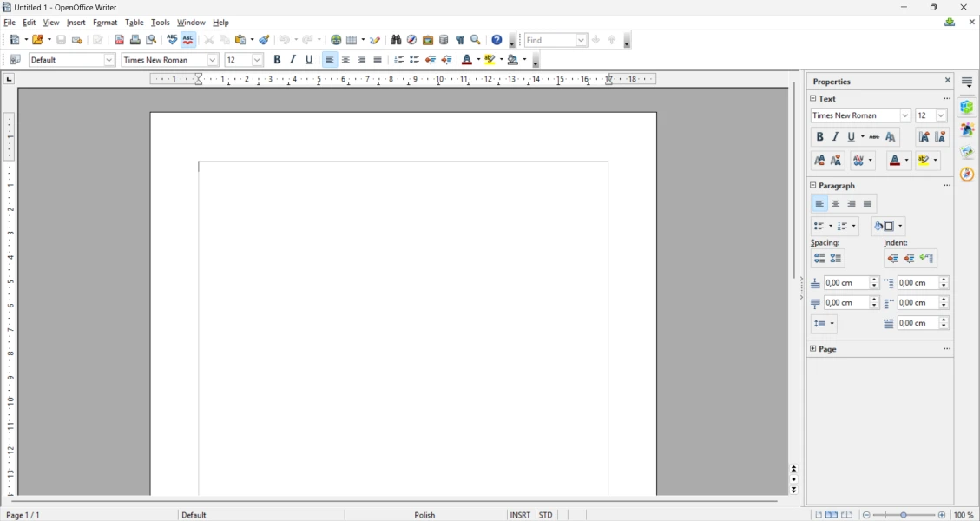Adjust the zoom slider in the status bar
The width and height of the screenshot is (980, 521).
[904, 515]
